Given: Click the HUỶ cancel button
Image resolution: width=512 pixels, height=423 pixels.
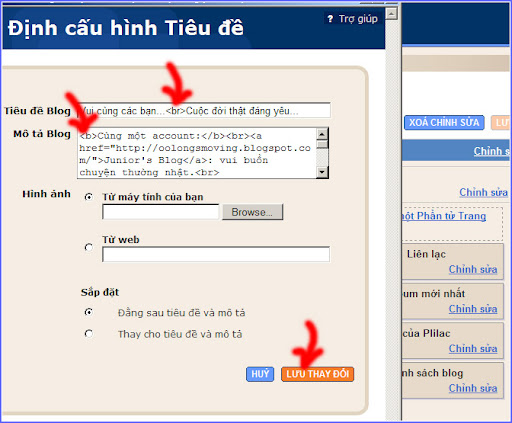Looking at the screenshot, I should pyautogui.click(x=260, y=374).
